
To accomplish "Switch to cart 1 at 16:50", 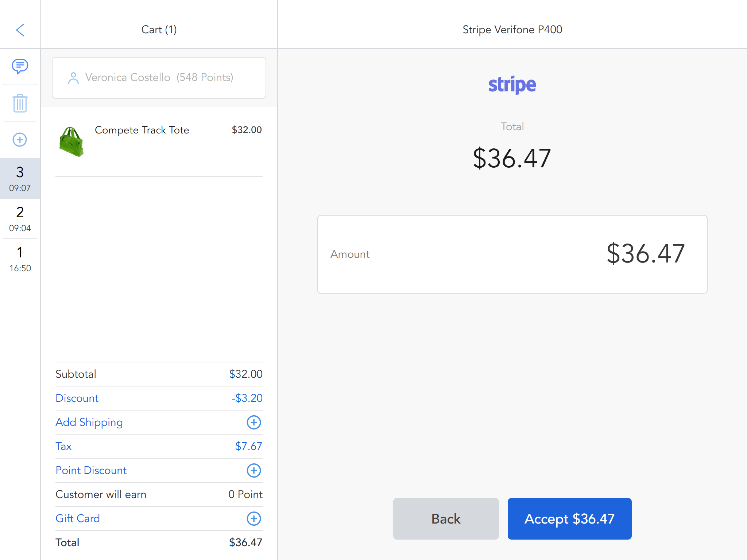I will (x=20, y=259).
